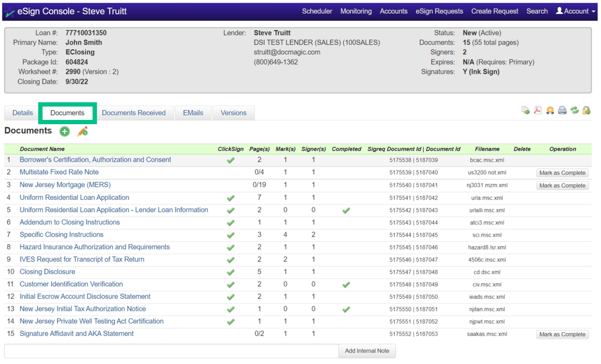
Task: Click document ID 5175552 | 5187053
Action: (414, 334)
